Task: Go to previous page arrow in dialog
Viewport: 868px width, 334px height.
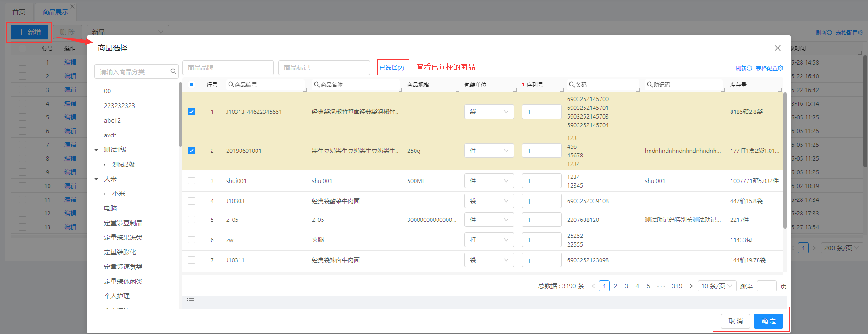Action: [593, 286]
